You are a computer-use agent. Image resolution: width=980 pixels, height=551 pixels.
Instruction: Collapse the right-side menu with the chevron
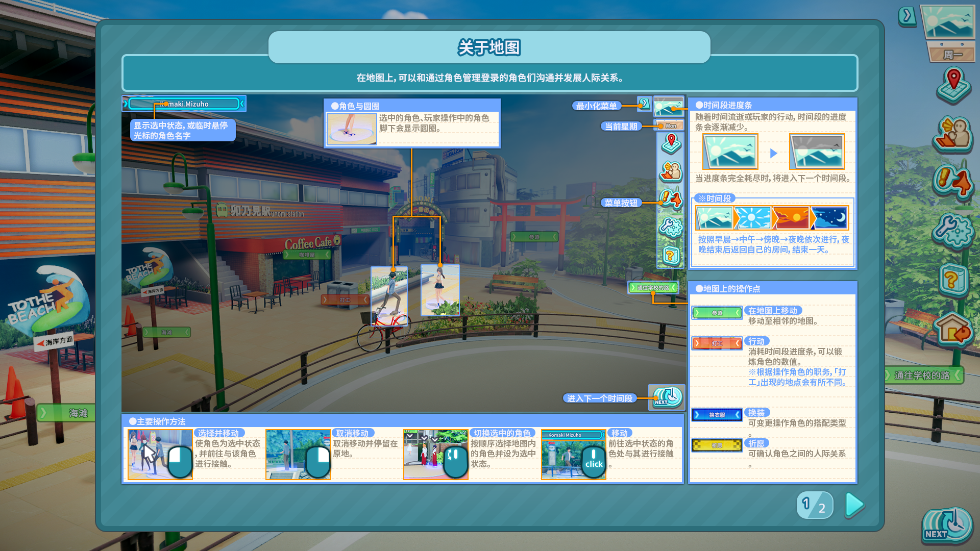(x=906, y=16)
